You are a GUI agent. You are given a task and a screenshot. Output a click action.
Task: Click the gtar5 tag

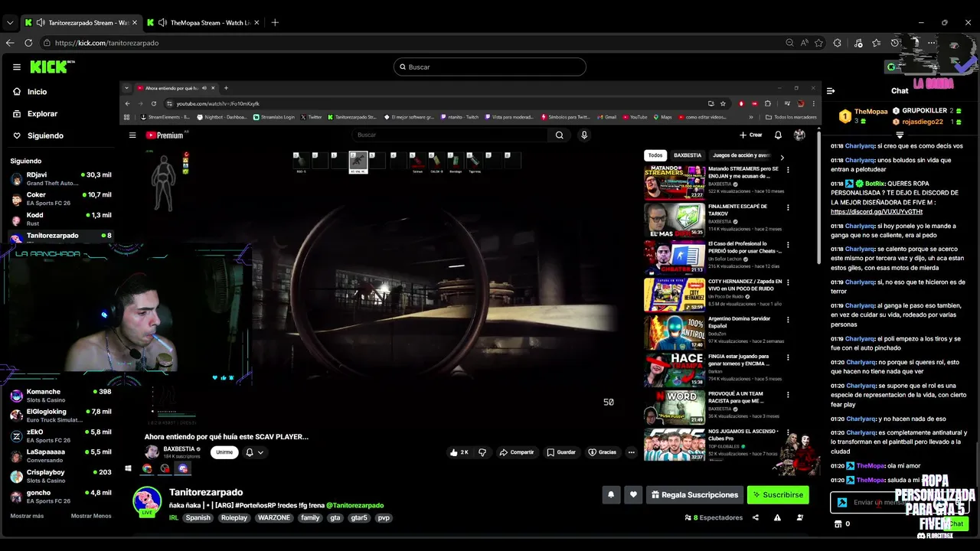point(358,517)
